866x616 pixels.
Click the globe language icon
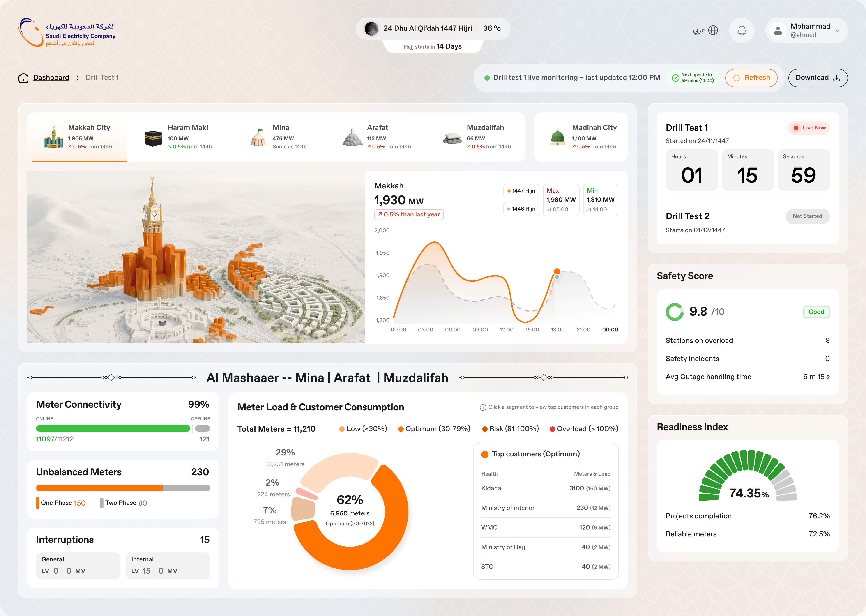[713, 30]
